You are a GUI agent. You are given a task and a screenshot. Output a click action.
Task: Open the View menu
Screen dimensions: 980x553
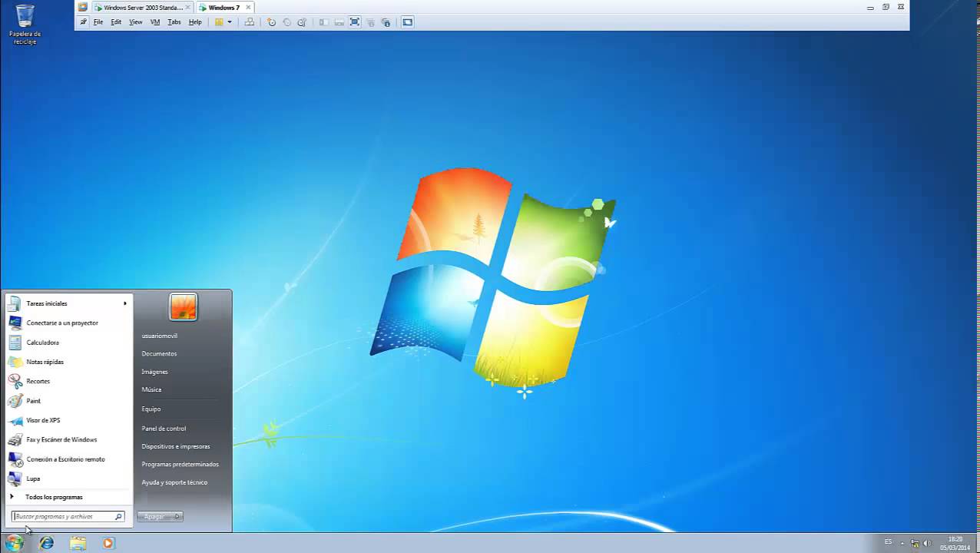click(x=136, y=22)
